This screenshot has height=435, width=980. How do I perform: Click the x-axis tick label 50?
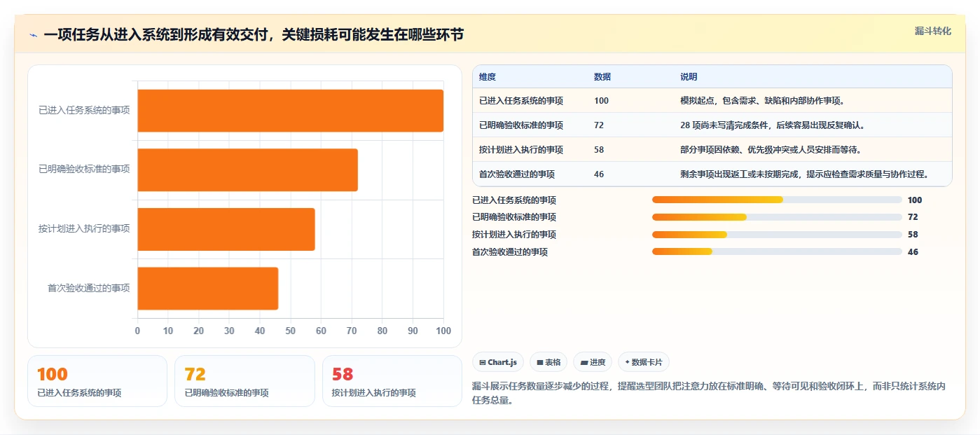coord(291,331)
